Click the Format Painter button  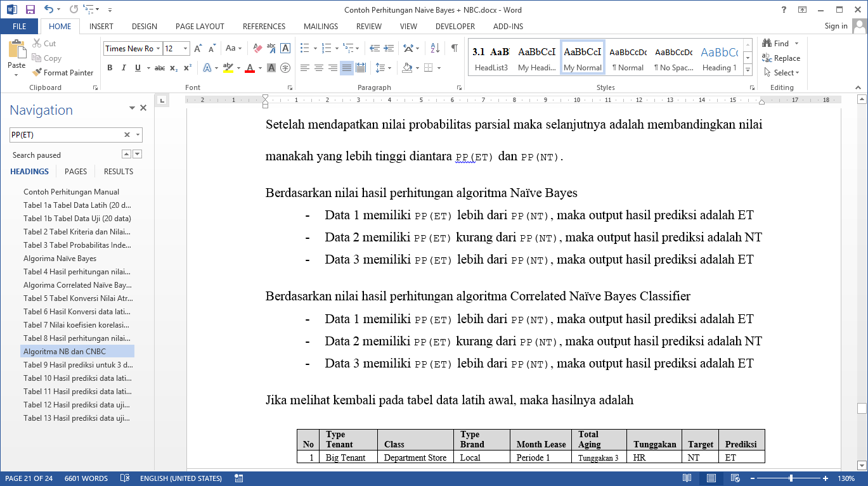pyautogui.click(x=63, y=73)
